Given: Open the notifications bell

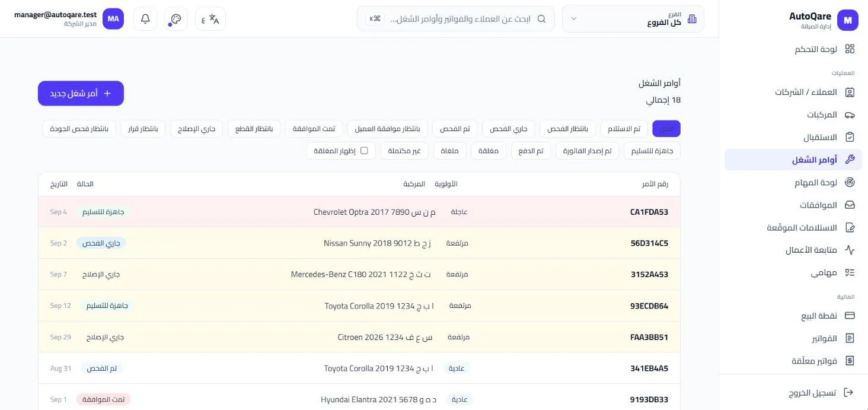Looking at the screenshot, I should coord(145,19).
